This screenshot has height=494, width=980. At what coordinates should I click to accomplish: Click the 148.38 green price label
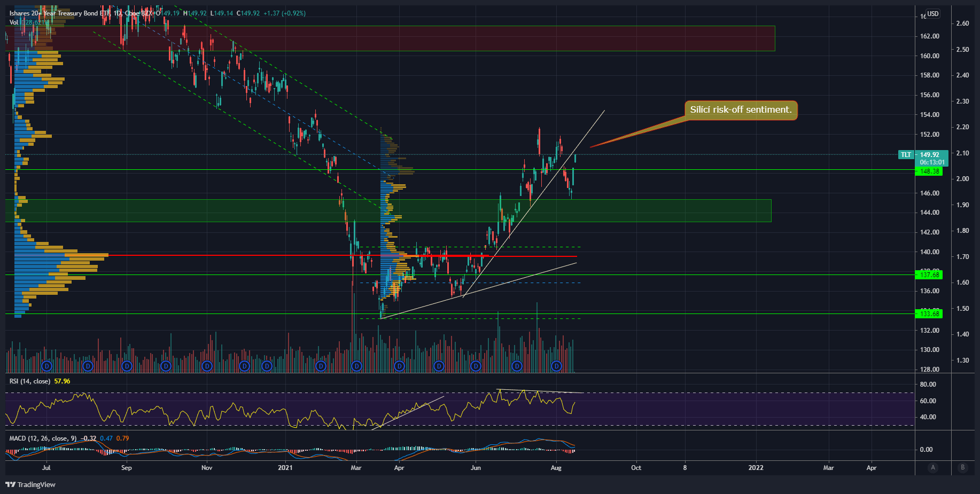[929, 171]
